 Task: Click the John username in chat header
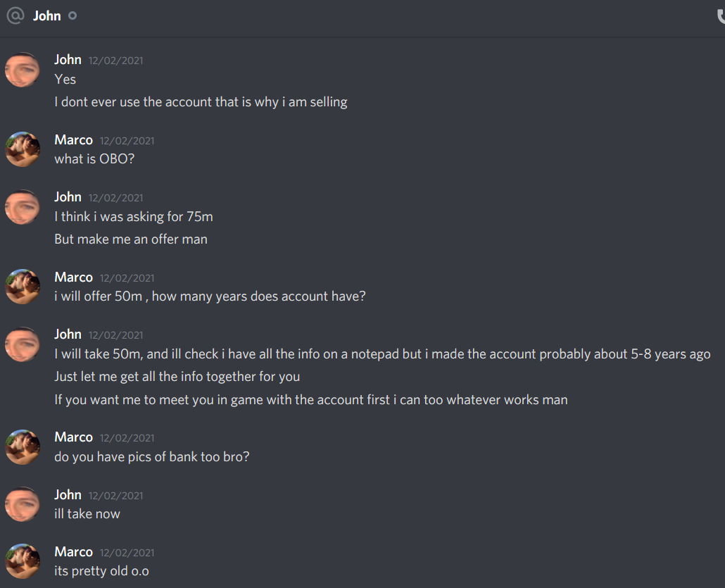(x=46, y=15)
